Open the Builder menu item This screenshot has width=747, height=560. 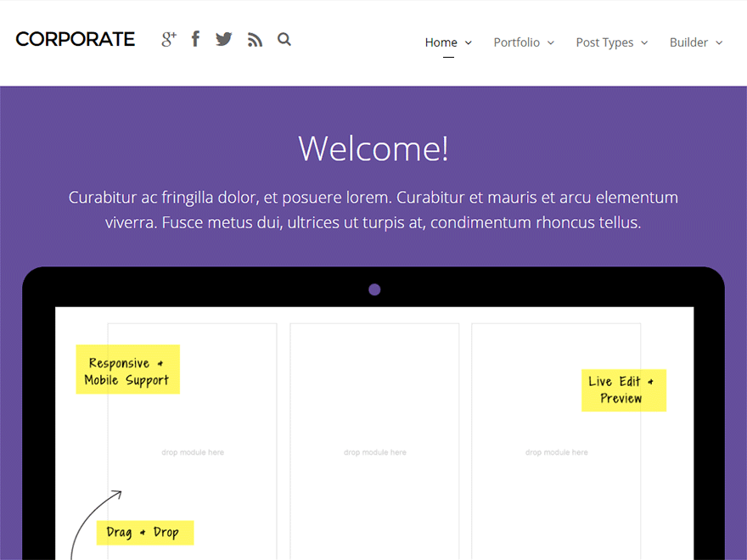pos(688,42)
